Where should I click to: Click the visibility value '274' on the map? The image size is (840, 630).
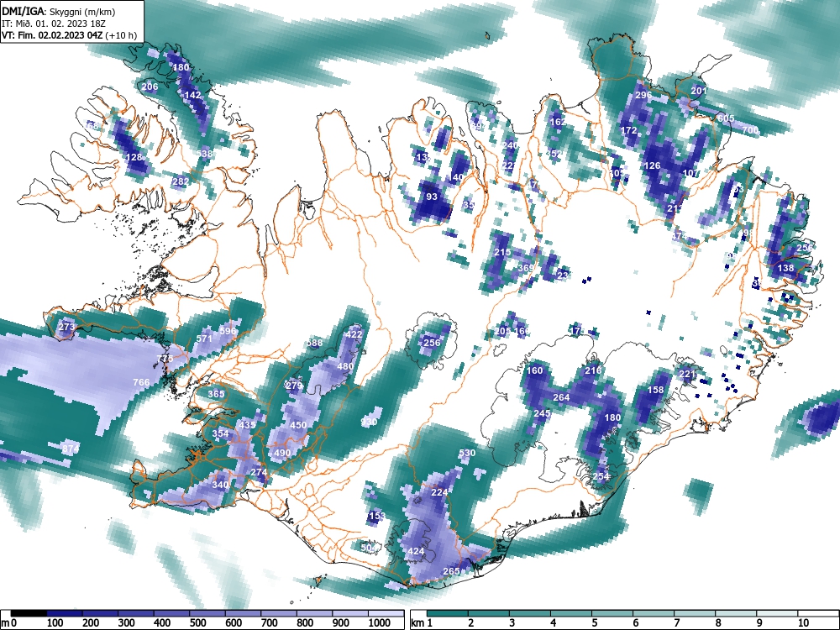click(259, 472)
